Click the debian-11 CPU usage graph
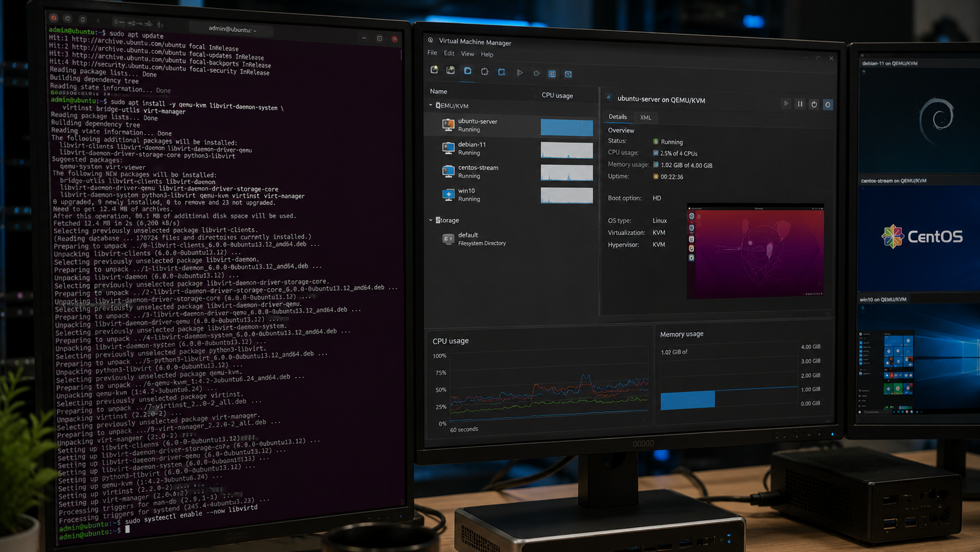980x552 pixels. pyautogui.click(x=567, y=150)
